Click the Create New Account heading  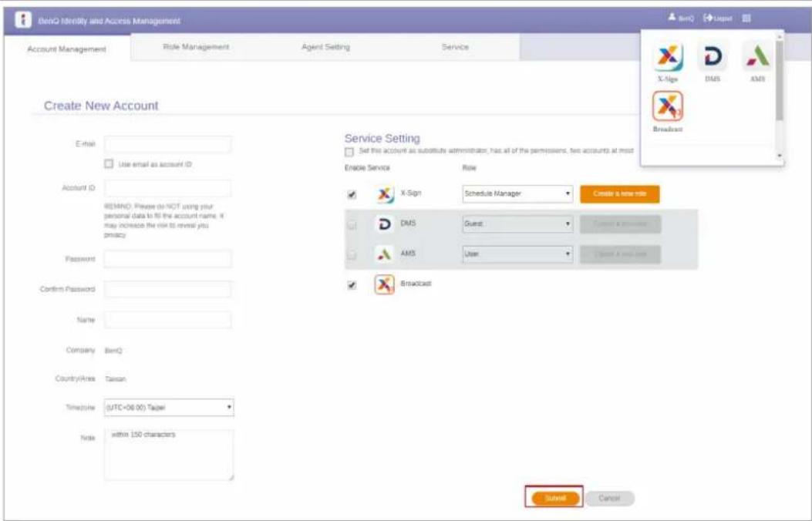101,106
